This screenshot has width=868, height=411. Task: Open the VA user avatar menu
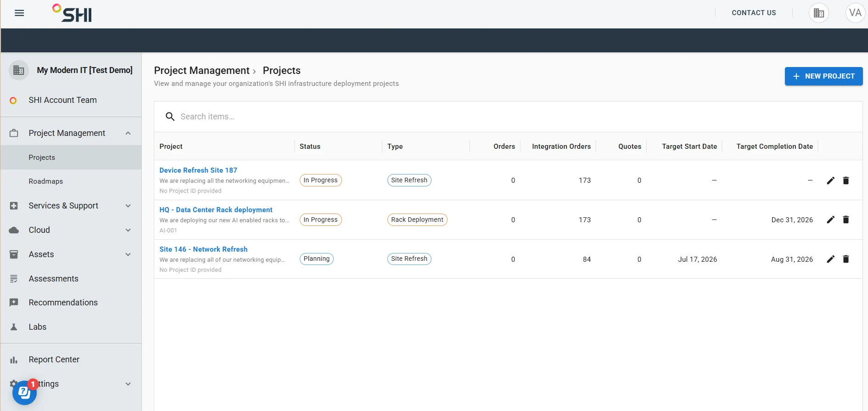855,13
